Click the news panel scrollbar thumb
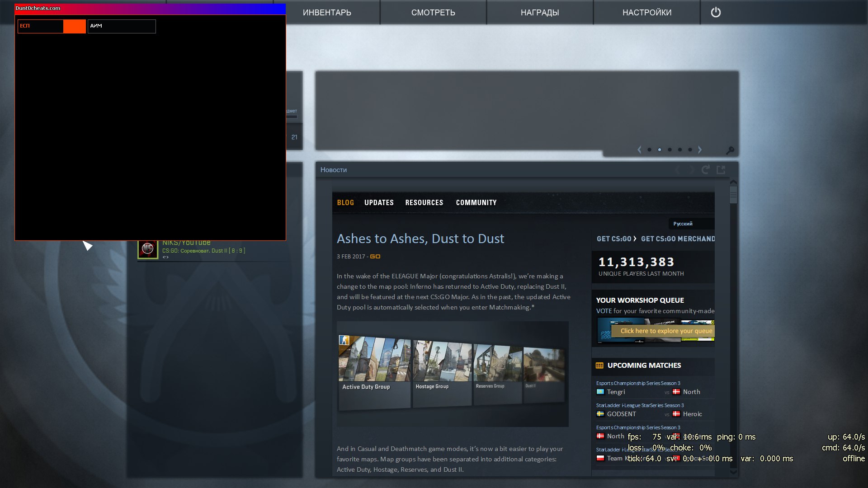Viewport: 868px width, 488px height. [733, 195]
